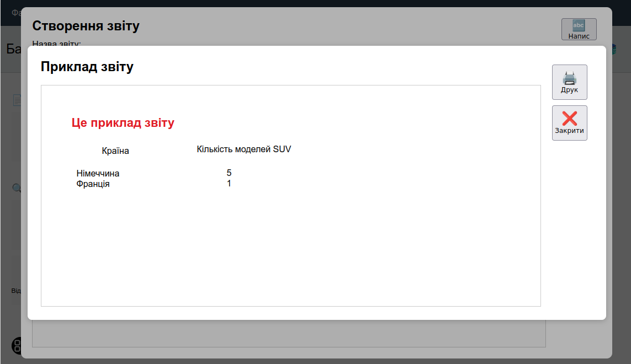Click the gray report design area below the dialog
This screenshot has width=631, height=364.
click(289, 334)
